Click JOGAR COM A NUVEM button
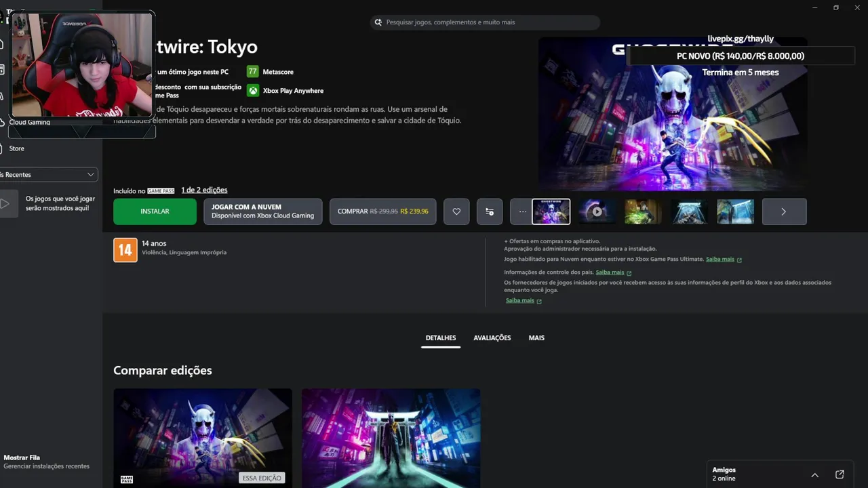The height and width of the screenshot is (488, 868). click(262, 211)
